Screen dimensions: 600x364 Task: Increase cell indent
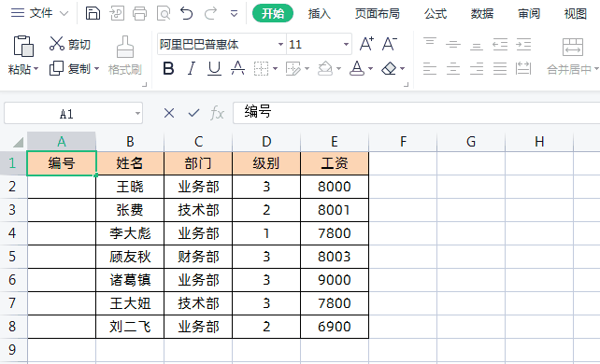(523, 45)
